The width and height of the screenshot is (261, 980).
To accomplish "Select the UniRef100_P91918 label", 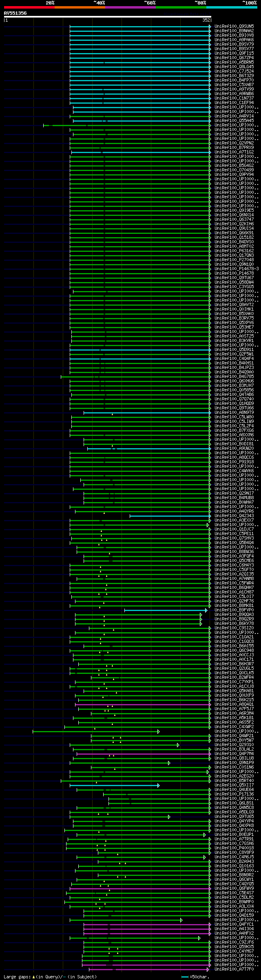I will (x=234, y=462).
